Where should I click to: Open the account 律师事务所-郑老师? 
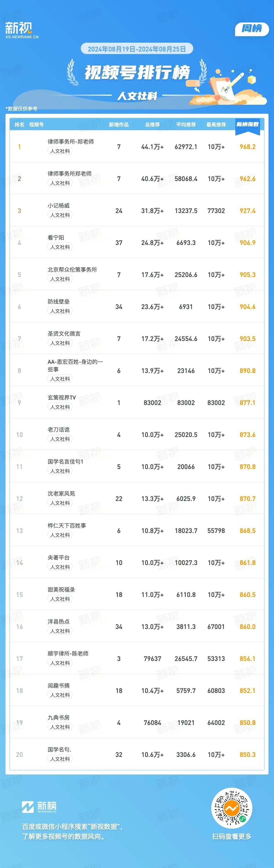click(x=71, y=142)
